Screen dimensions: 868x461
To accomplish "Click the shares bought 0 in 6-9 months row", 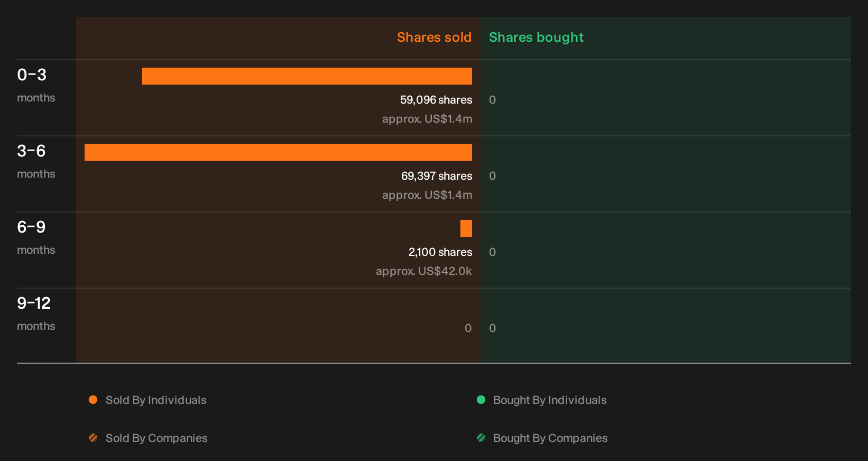I will click(x=493, y=252).
